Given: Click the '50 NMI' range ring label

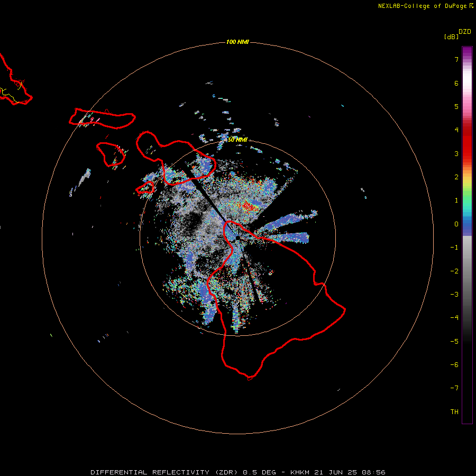Looking at the screenshot, I should point(237,140).
